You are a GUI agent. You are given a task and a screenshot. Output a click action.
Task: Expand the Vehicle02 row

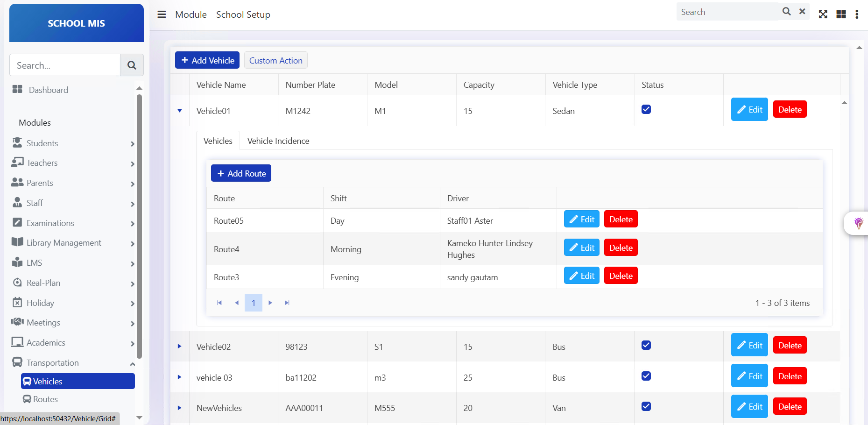pyautogui.click(x=180, y=347)
